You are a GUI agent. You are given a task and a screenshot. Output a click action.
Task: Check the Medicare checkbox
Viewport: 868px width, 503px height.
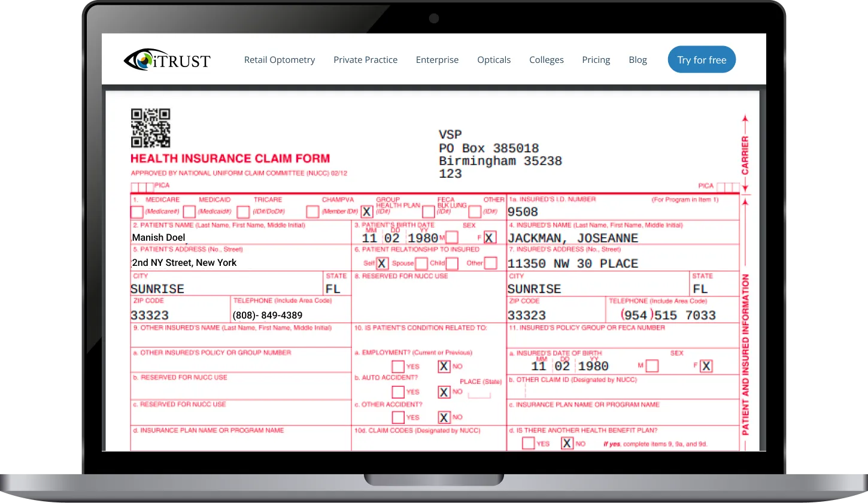137,212
